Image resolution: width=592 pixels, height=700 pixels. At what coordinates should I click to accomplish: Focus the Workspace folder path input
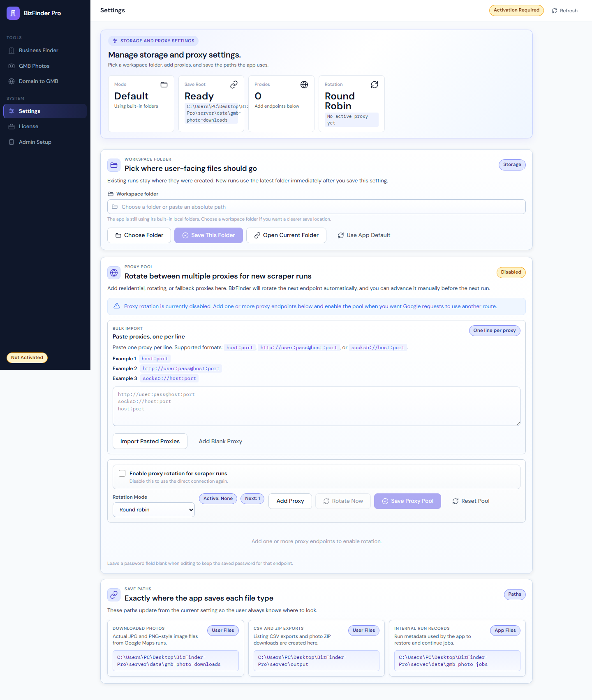[316, 207]
